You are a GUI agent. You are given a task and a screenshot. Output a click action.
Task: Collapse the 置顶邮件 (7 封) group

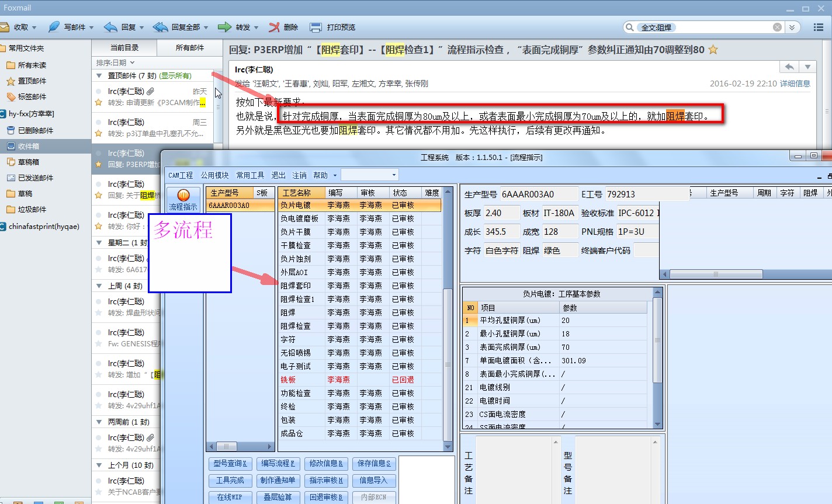99,76
